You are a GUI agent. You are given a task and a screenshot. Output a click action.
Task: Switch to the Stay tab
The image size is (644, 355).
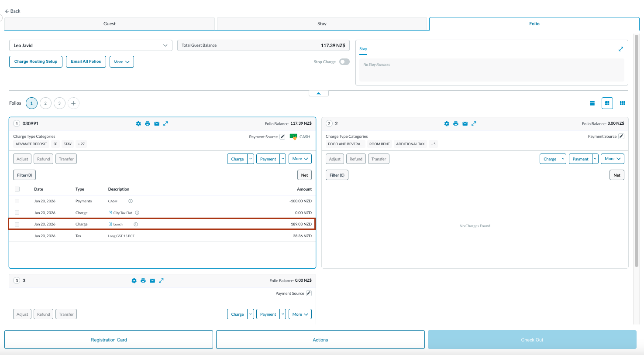pyautogui.click(x=322, y=24)
